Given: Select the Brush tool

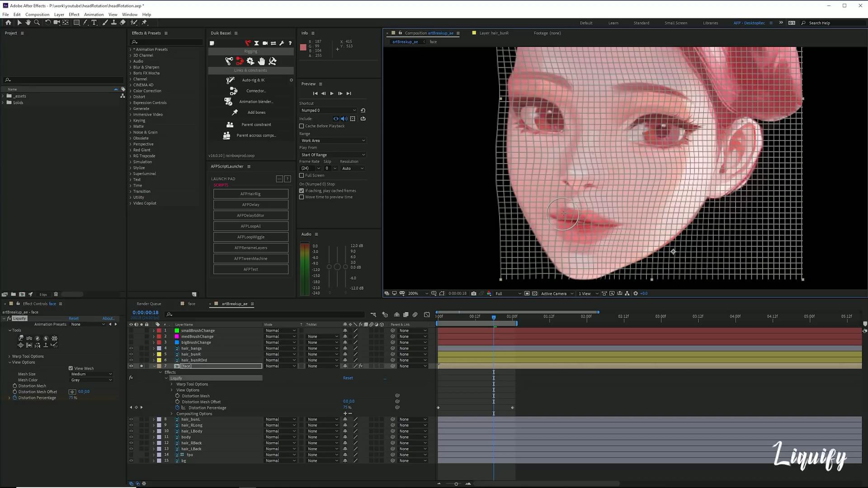Looking at the screenshot, I should tap(105, 23).
